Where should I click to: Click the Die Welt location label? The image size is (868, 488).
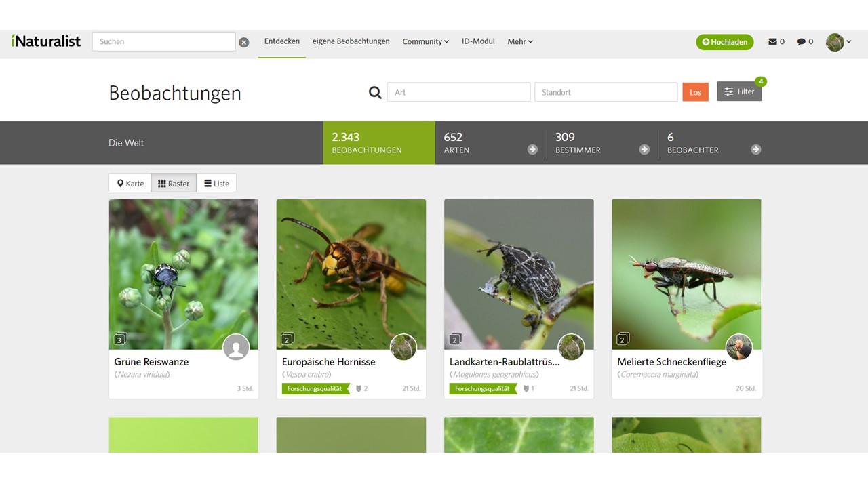(x=126, y=143)
